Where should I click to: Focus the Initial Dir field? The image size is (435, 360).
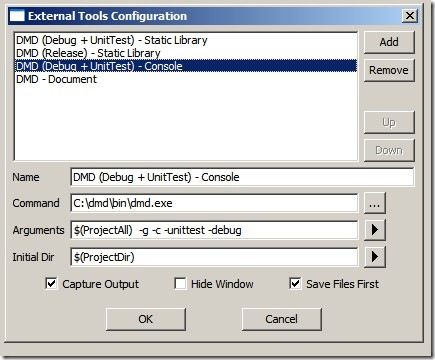coord(214,257)
